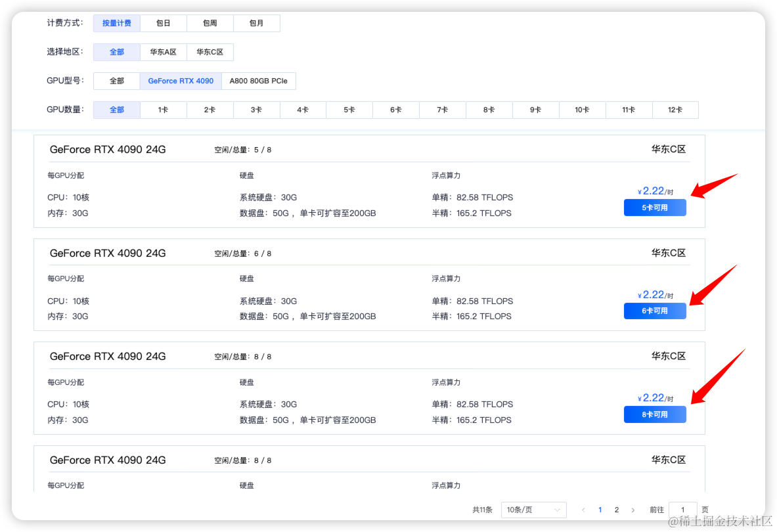Select 包周 billing mode
Viewport: 777px width, 532px height.
210,23
